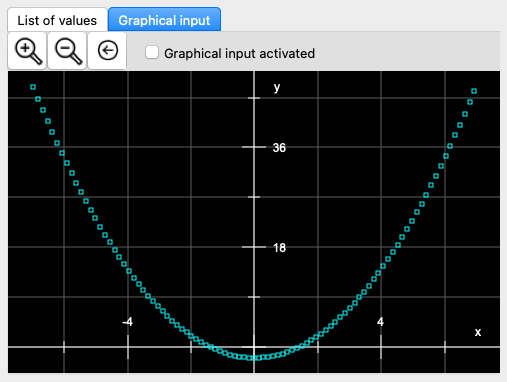Click the 36 label on the y axis
This screenshot has height=382, width=507.
[279, 148]
